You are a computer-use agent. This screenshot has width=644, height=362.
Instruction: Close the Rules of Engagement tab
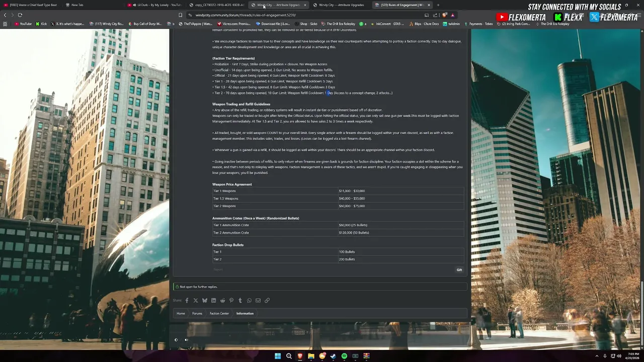click(x=429, y=5)
